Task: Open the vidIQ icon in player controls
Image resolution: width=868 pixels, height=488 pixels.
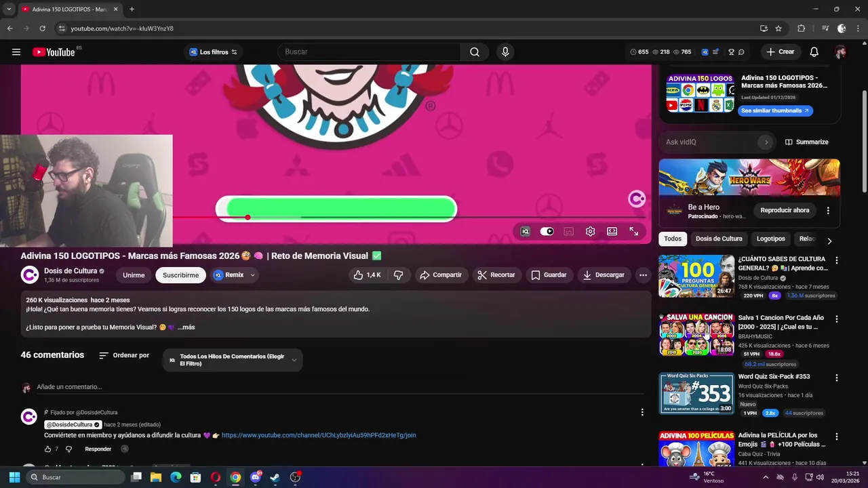Action: [x=525, y=231]
